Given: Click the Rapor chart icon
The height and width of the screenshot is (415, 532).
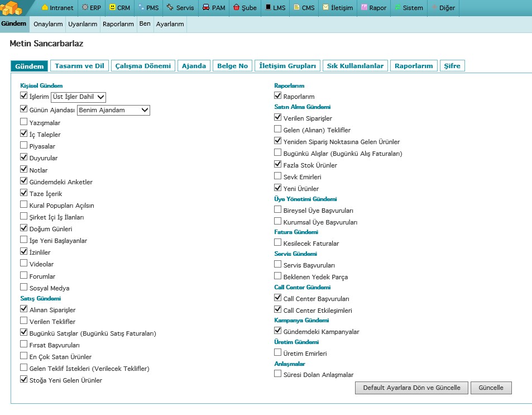Looking at the screenshot, I should (x=364, y=8).
